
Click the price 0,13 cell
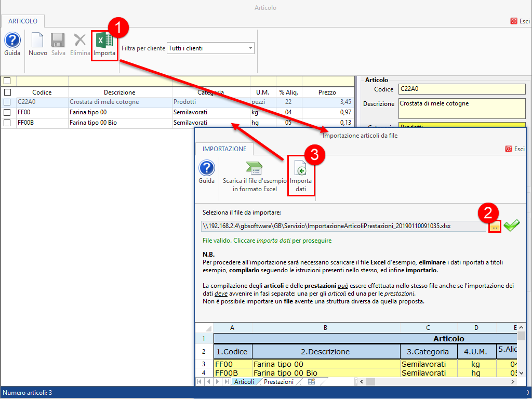point(328,123)
